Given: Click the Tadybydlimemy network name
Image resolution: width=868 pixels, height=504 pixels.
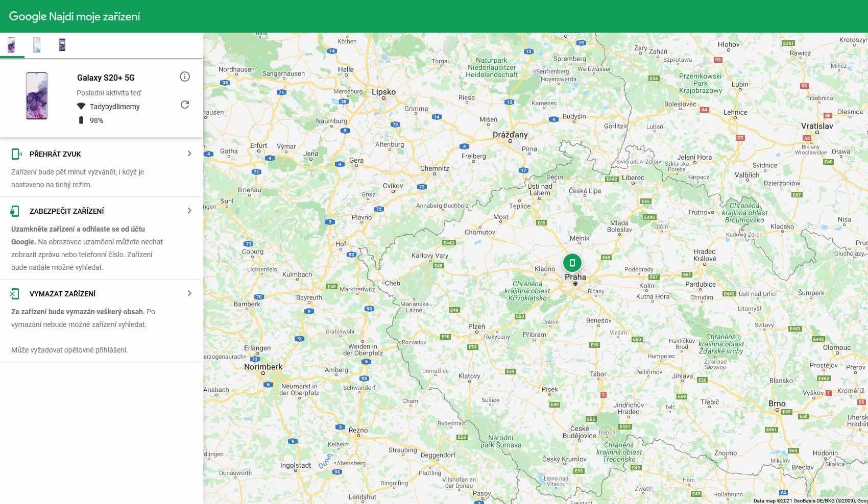Looking at the screenshot, I should pyautogui.click(x=114, y=107).
